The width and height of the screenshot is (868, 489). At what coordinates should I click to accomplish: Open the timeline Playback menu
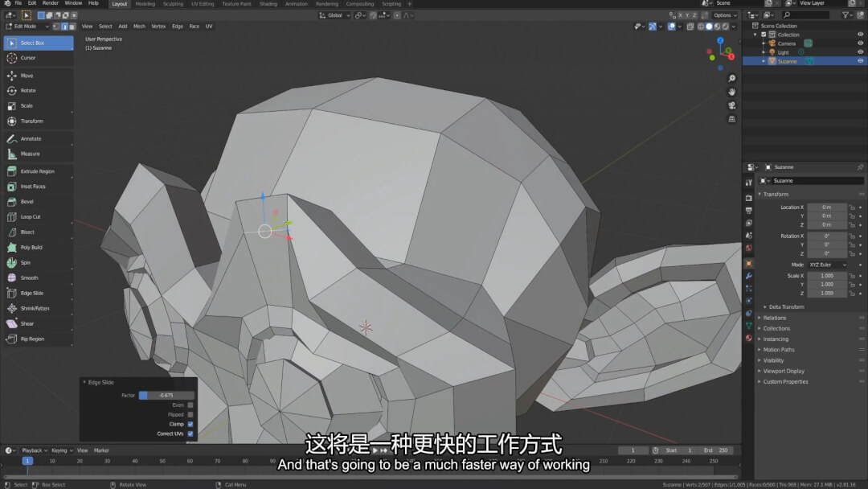click(35, 450)
